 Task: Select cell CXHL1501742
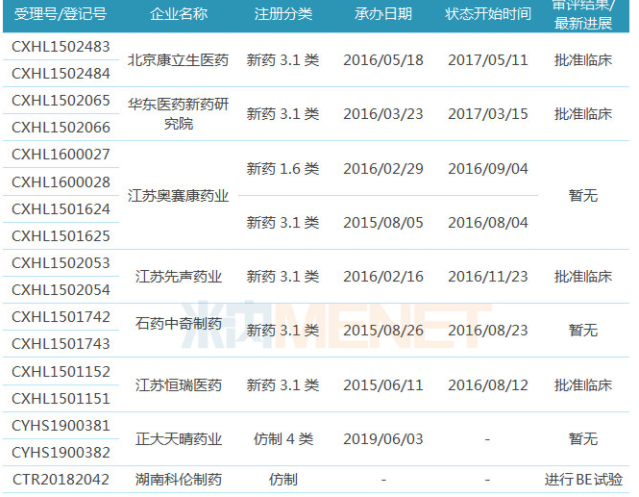(x=61, y=317)
